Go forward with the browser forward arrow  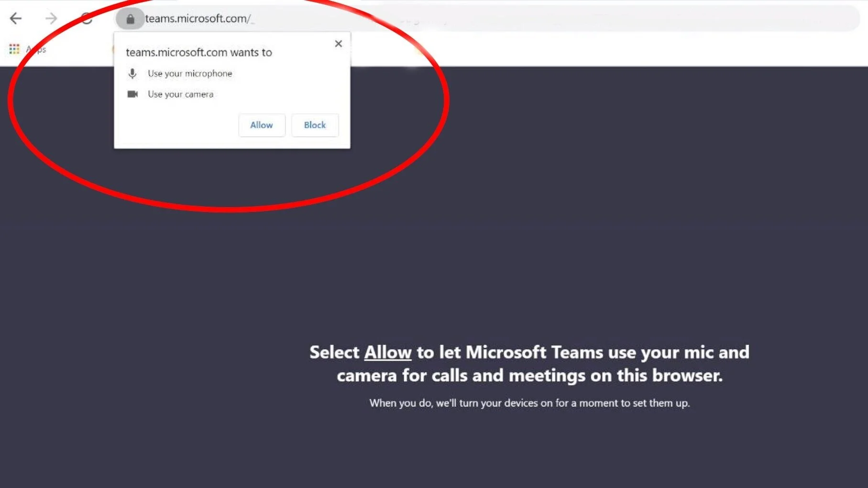click(51, 19)
